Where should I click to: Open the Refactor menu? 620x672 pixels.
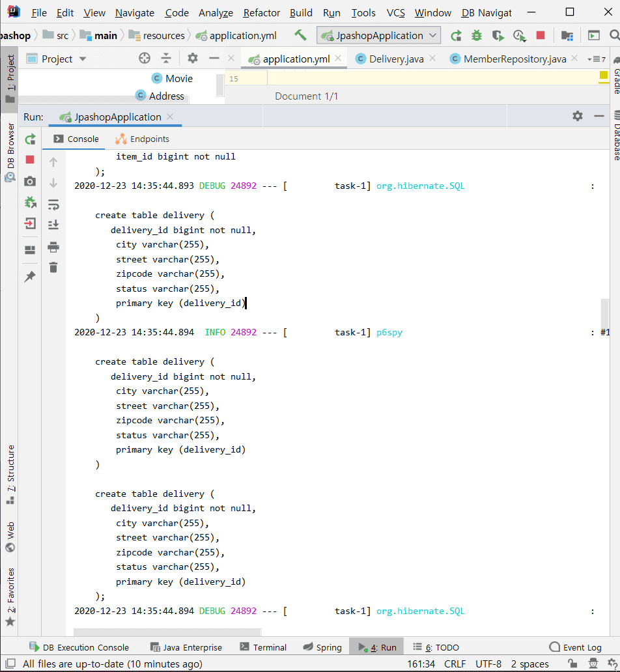[x=261, y=13]
